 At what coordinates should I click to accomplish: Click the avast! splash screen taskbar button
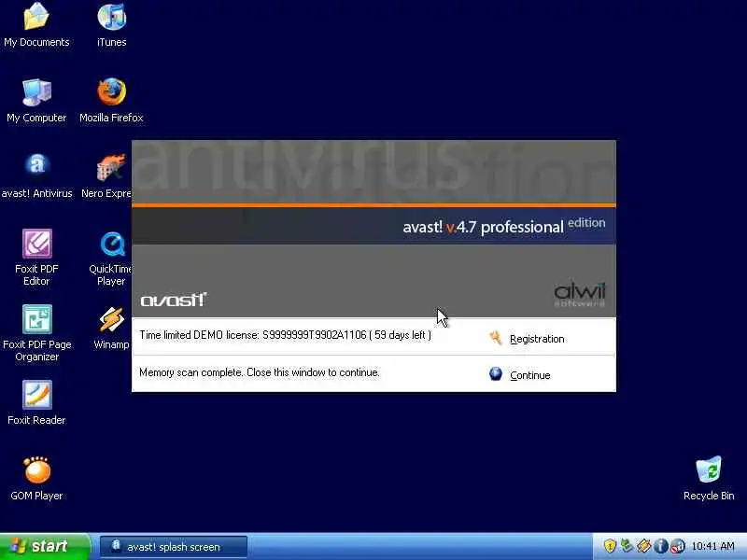(x=174, y=547)
